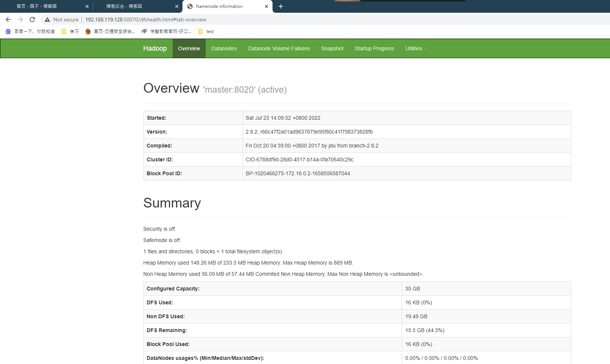The height and width of the screenshot is (364, 610).
Task: Click the Started date value
Action: [x=283, y=118]
